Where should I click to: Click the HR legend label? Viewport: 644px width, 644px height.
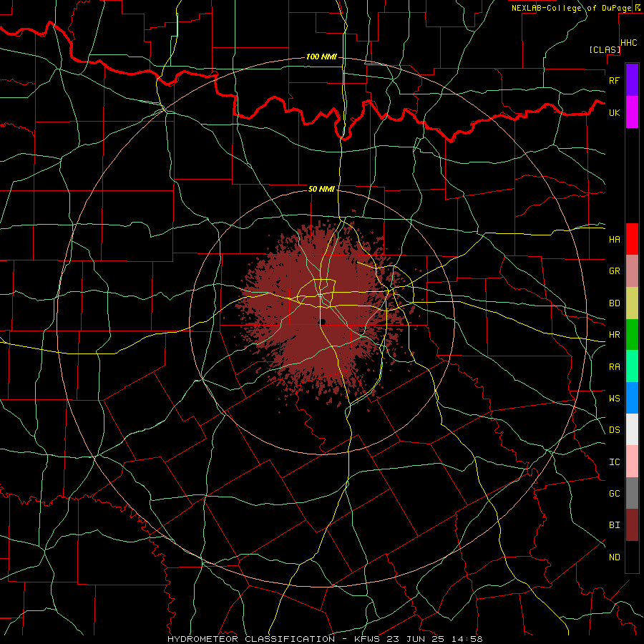614,335
